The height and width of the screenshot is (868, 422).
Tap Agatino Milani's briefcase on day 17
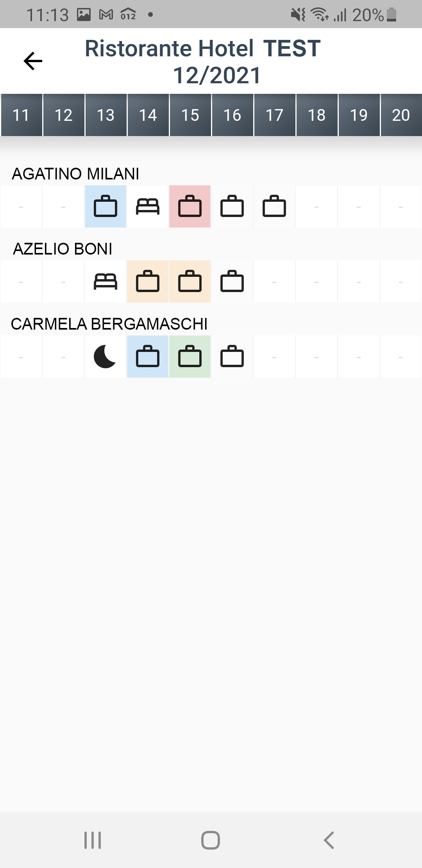(274, 206)
